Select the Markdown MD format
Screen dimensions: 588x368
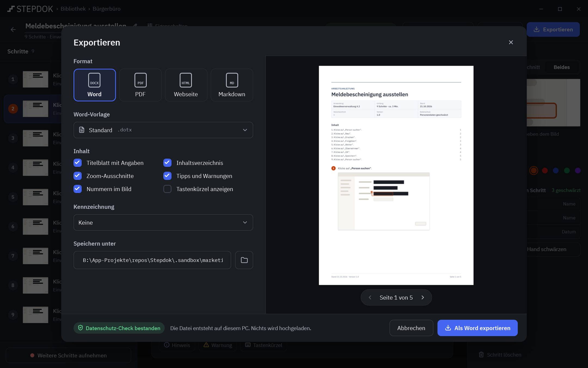pos(232,85)
